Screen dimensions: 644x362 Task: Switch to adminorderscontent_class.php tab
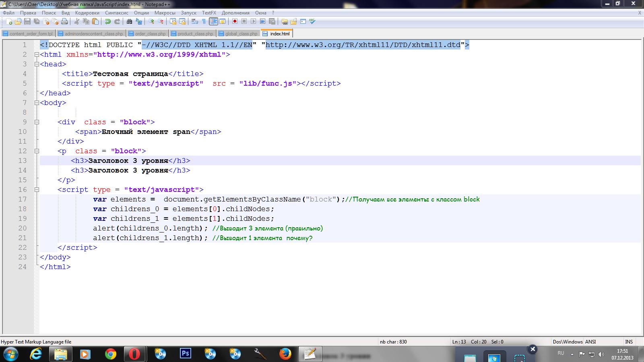[x=91, y=34]
